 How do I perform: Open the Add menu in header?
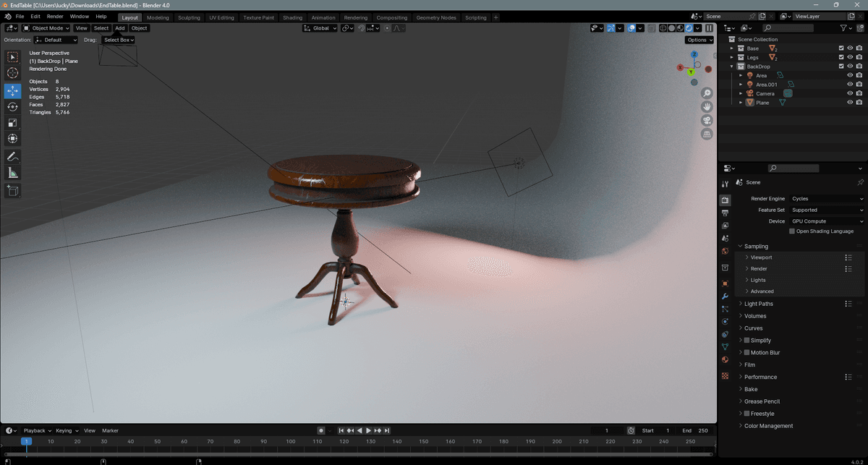(x=120, y=28)
